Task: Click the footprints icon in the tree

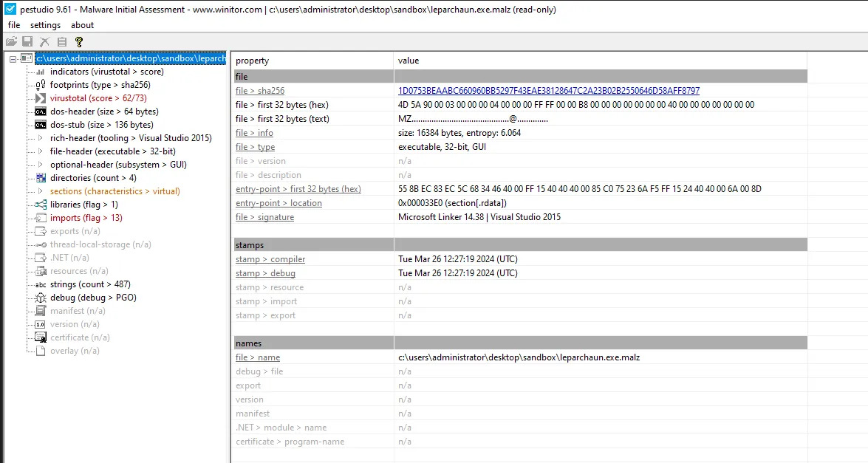Action: pos(41,85)
